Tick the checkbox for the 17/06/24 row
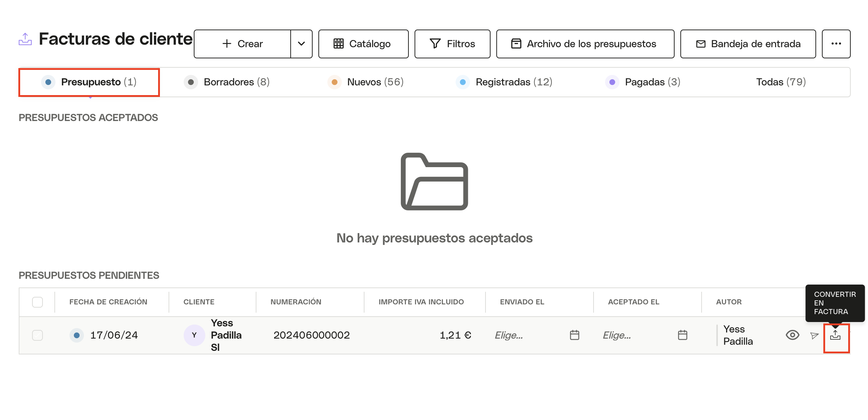Viewport: 868px width, 420px height. tap(37, 335)
